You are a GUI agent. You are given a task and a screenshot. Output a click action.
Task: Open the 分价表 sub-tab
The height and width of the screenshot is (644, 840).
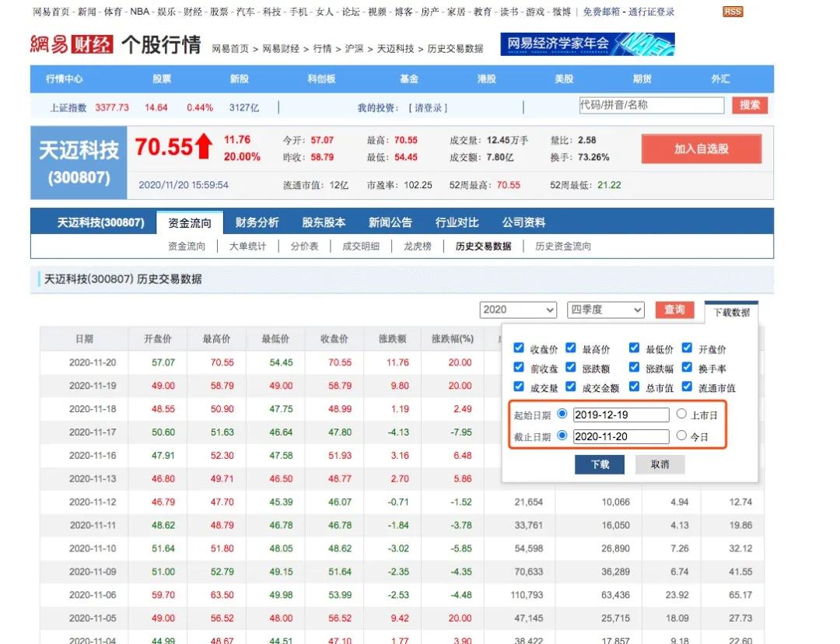304,247
